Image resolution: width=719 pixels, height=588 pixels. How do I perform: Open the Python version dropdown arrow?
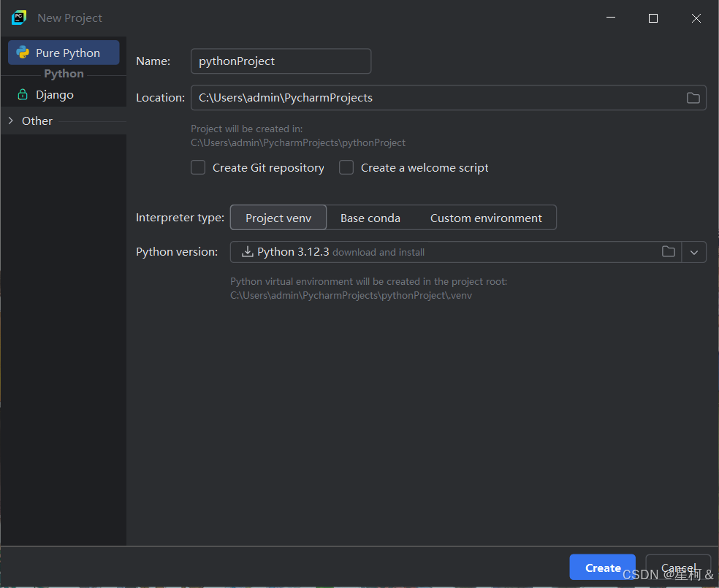pos(693,252)
